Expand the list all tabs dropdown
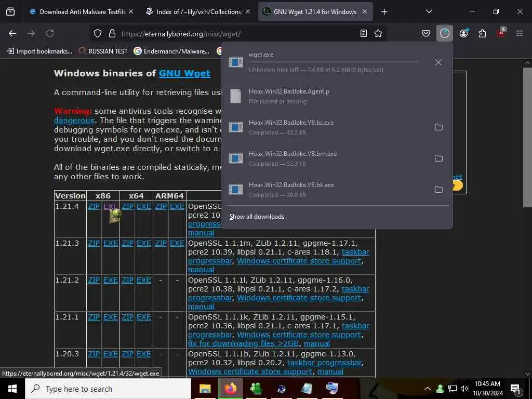Image resolution: width=532 pixels, height=399 pixels. point(429,11)
